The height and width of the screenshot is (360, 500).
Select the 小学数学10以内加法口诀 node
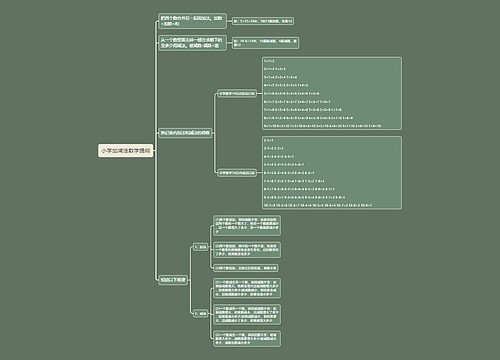[237, 94]
